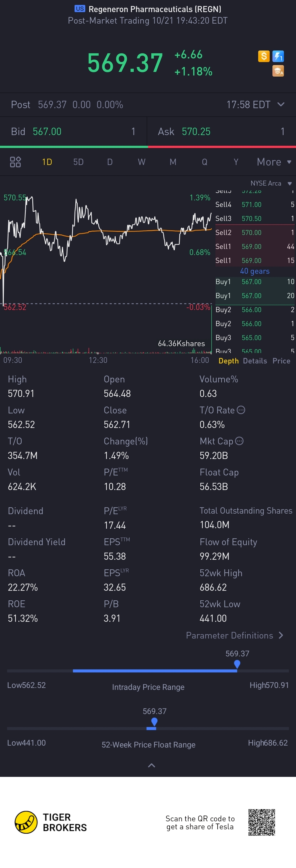Tap the volume bars under the chart
Viewport: 296px width, 868px height.
106,351
